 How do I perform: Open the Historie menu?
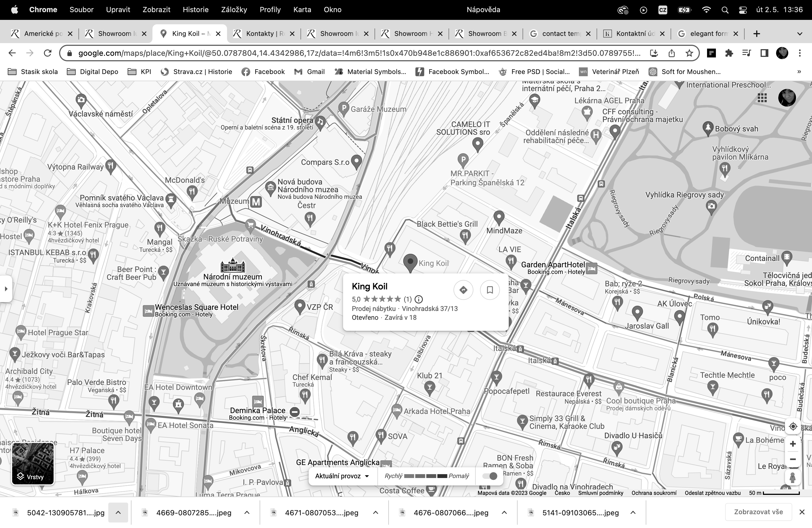click(196, 10)
